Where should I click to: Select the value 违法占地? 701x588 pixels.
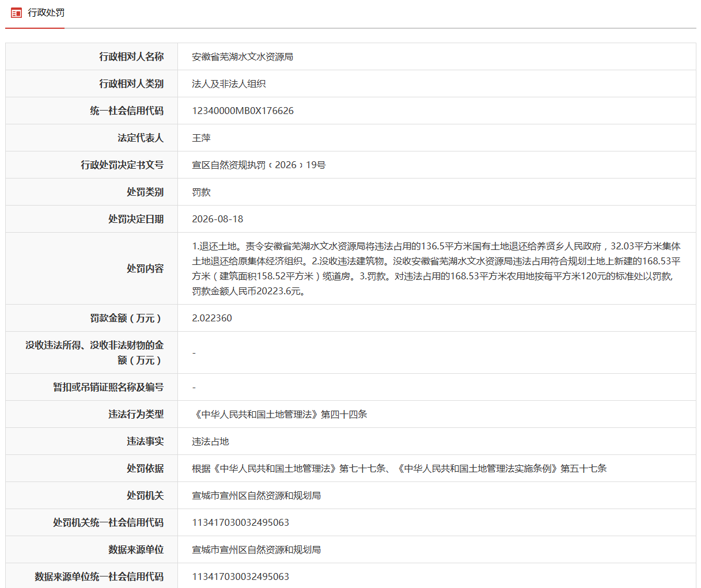coord(210,441)
